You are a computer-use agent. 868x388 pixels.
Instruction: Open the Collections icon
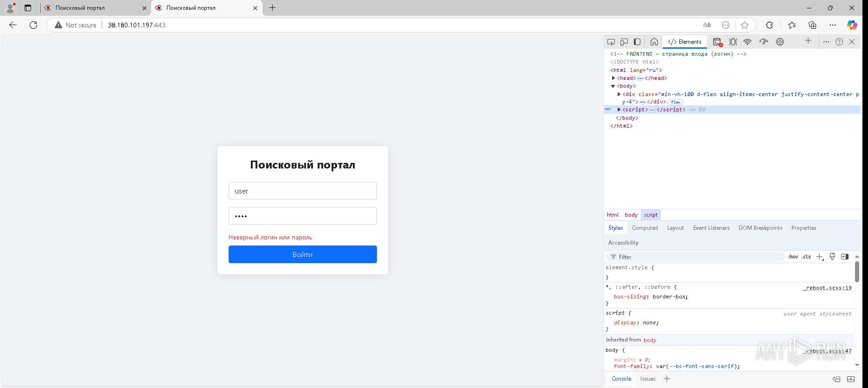click(x=812, y=25)
